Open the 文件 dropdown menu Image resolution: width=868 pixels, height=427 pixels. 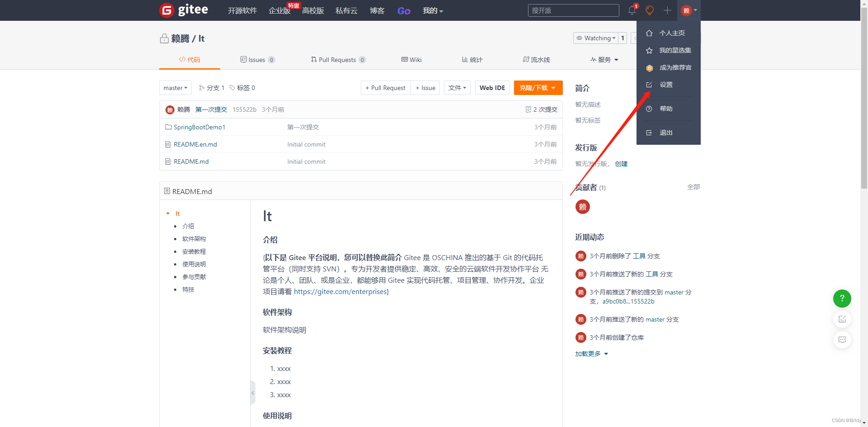pyautogui.click(x=457, y=88)
